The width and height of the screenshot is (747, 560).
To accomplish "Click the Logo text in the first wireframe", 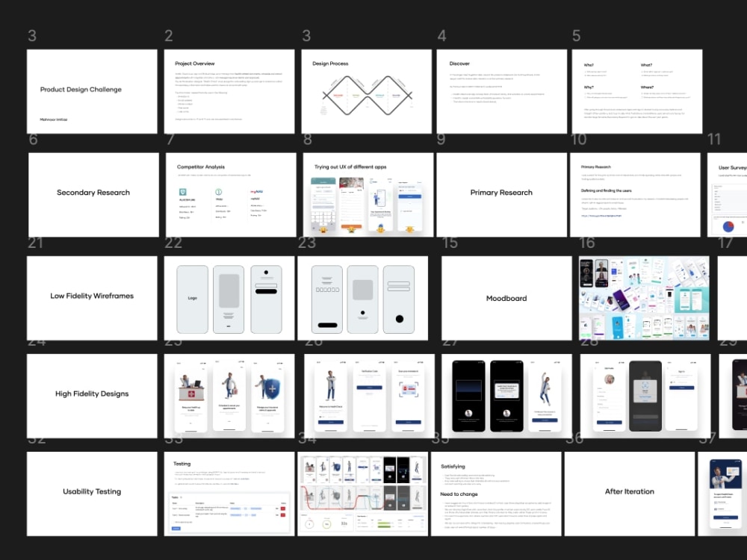I will (x=193, y=298).
